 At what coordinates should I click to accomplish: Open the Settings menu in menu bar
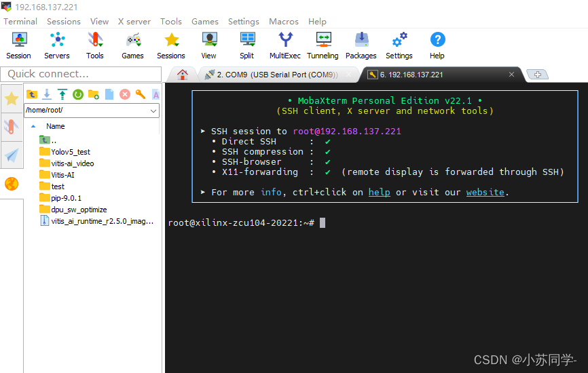point(244,21)
